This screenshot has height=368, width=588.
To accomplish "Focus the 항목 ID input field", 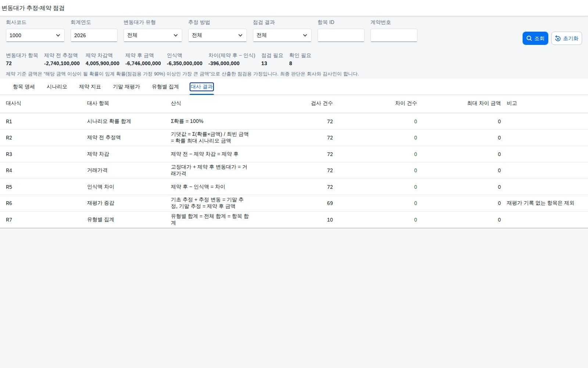I will (x=341, y=35).
